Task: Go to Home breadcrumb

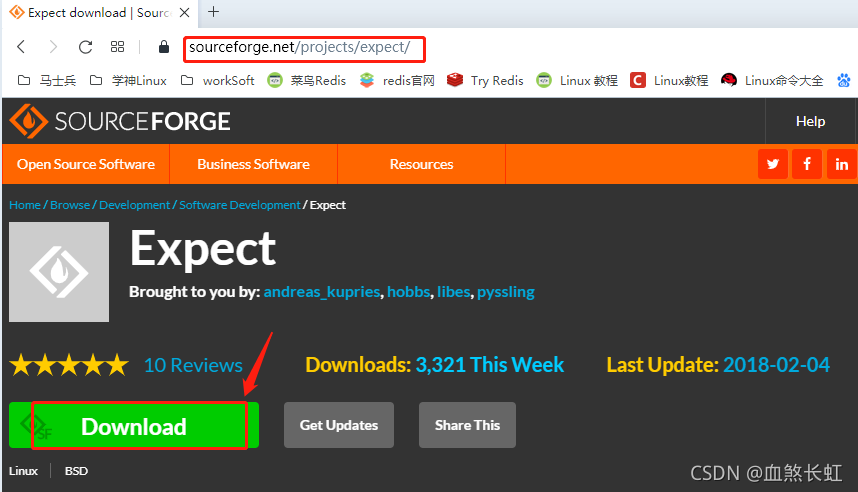Action: pos(25,205)
